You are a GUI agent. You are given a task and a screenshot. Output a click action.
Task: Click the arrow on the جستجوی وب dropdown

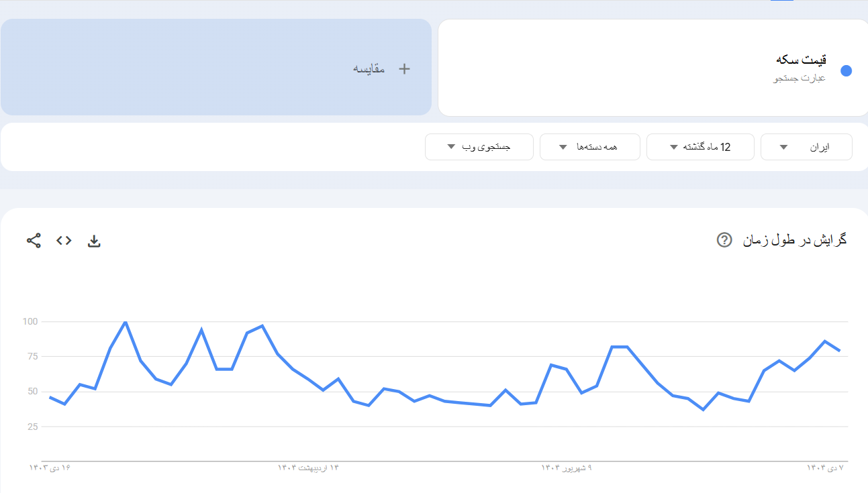(451, 148)
